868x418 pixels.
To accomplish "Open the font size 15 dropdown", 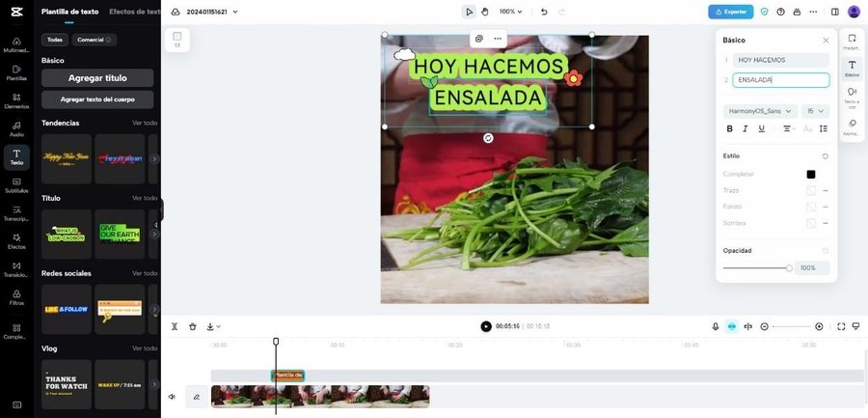I will (x=815, y=111).
